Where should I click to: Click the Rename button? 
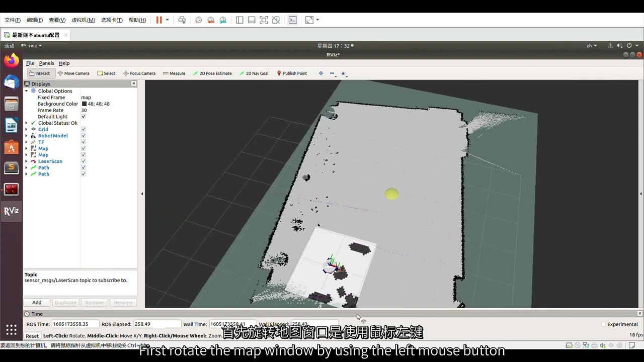(123, 303)
